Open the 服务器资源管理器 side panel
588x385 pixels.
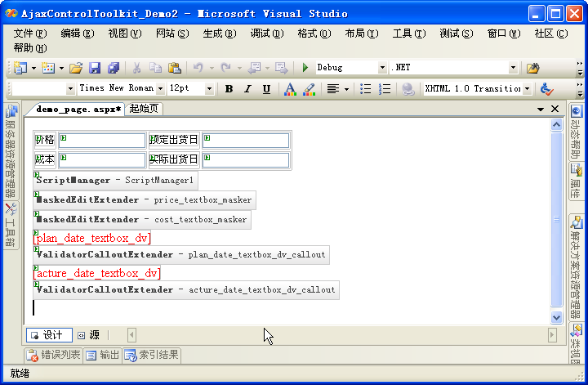[x=11, y=151]
